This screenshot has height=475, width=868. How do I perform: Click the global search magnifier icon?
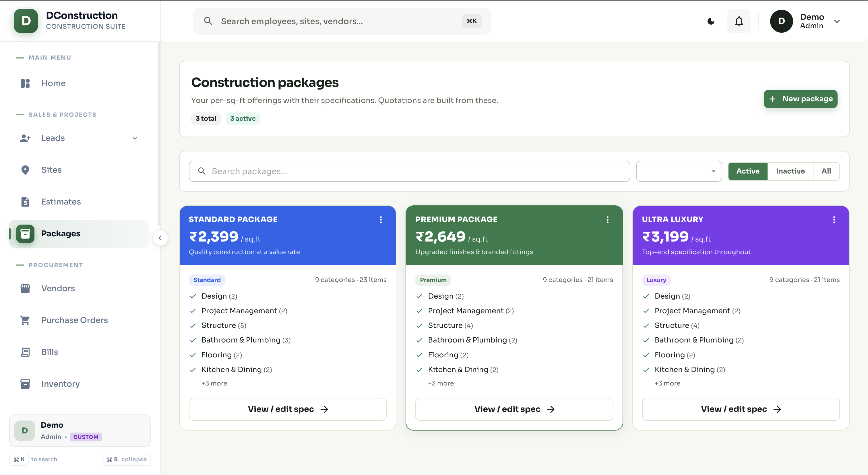click(208, 21)
